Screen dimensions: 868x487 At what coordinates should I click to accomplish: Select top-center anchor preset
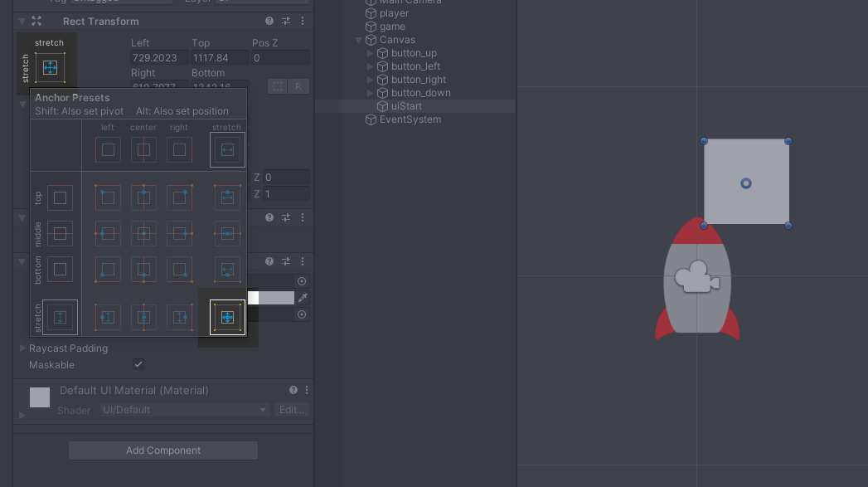[x=144, y=197]
